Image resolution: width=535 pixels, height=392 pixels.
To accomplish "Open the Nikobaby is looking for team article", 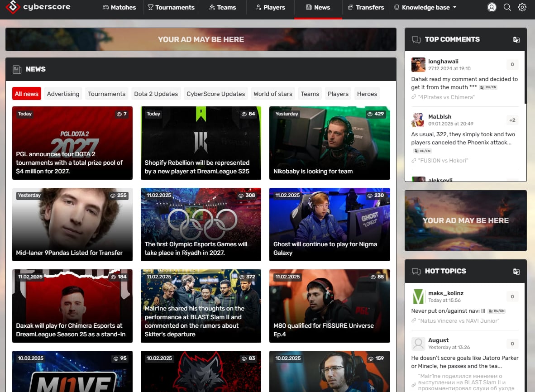I will pyautogui.click(x=330, y=143).
